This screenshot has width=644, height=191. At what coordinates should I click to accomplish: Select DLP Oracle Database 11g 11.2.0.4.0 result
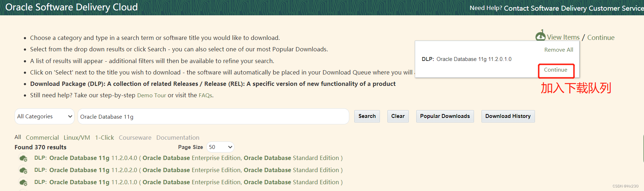pos(188,158)
